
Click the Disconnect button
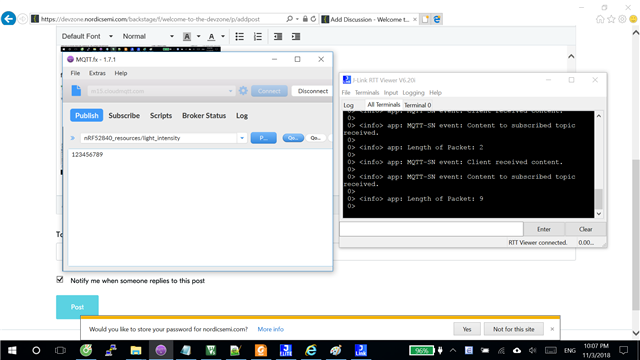313,91
